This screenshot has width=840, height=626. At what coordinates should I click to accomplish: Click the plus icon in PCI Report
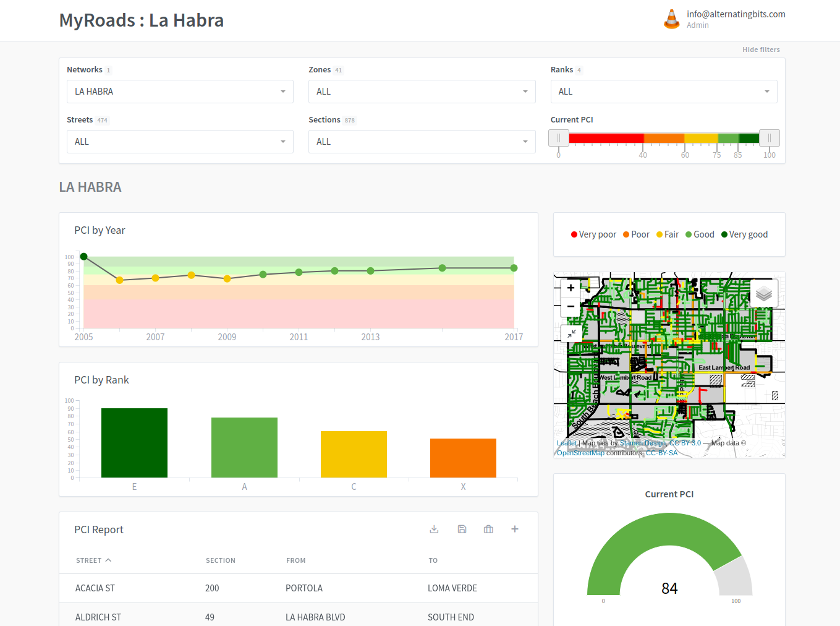click(x=515, y=530)
